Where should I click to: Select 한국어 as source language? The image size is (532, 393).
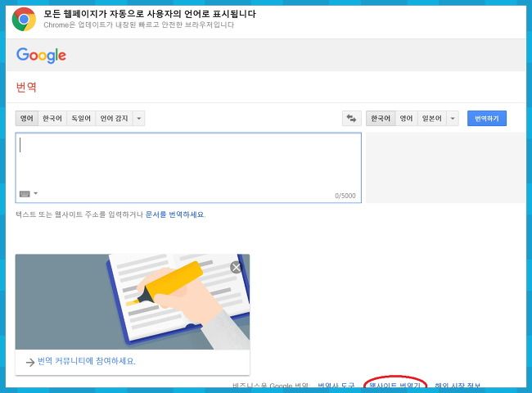[52, 119]
